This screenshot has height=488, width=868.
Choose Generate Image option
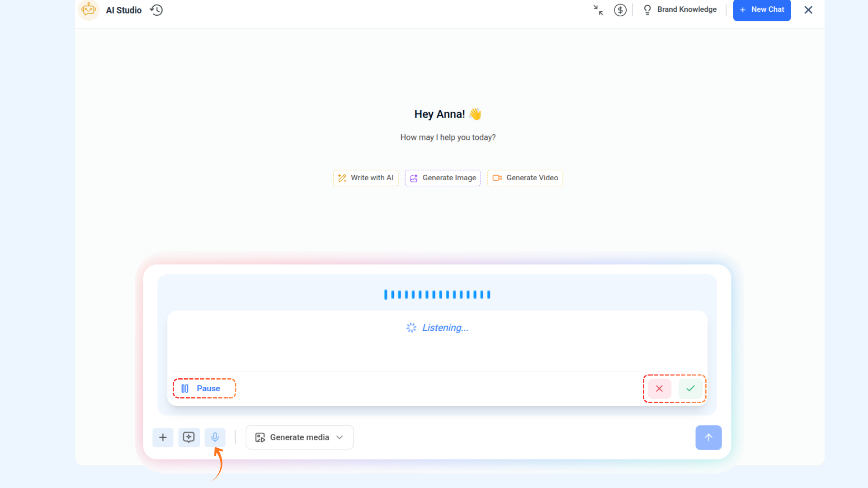443,178
